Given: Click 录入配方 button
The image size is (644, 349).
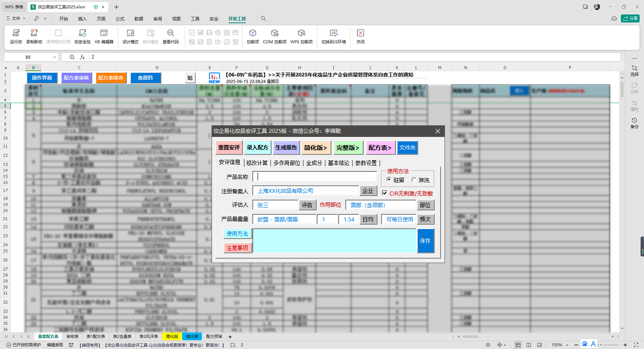Looking at the screenshot, I should click(258, 148).
